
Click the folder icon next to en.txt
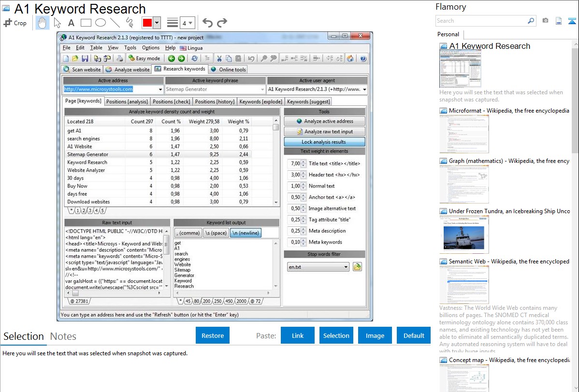[357, 267]
